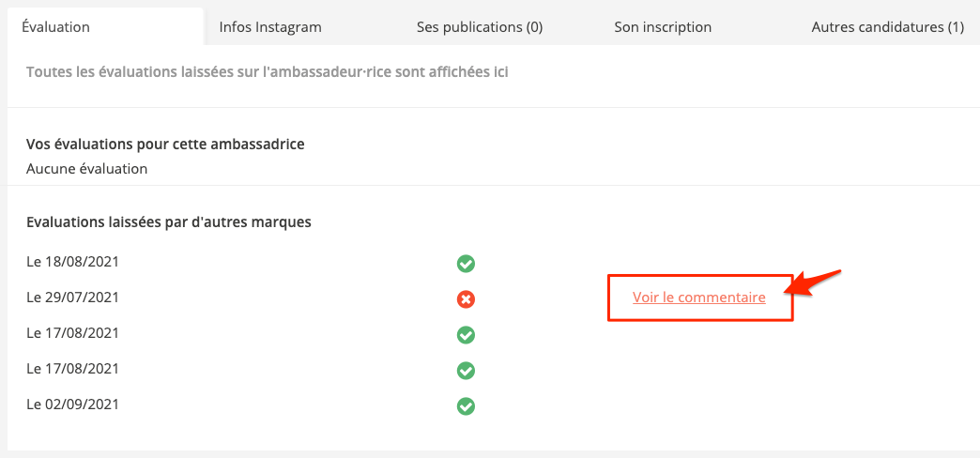Viewport: 980px width, 458px height.
Task: Click the Evaluations laissées par d'autres marques heading
Action: 169,222
